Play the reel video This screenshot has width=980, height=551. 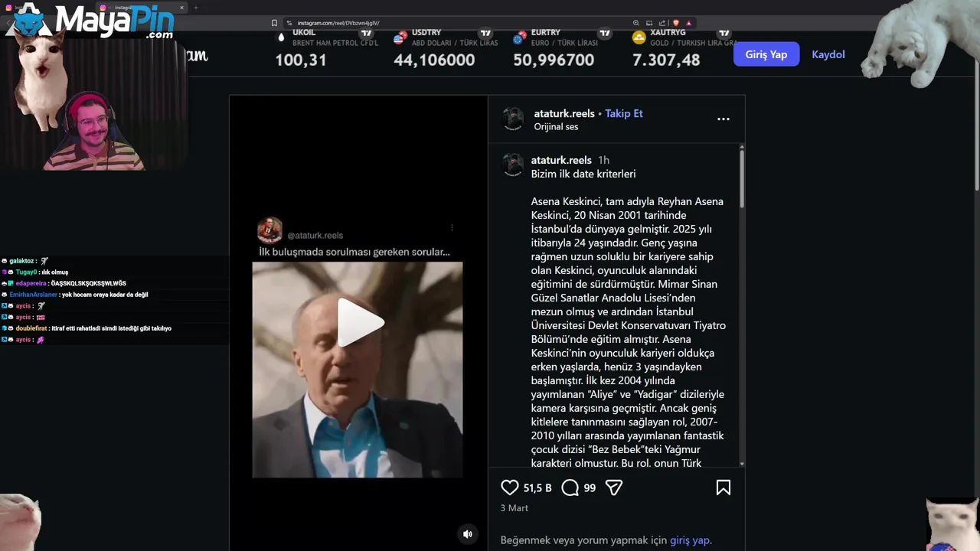(x=361, y=322)
